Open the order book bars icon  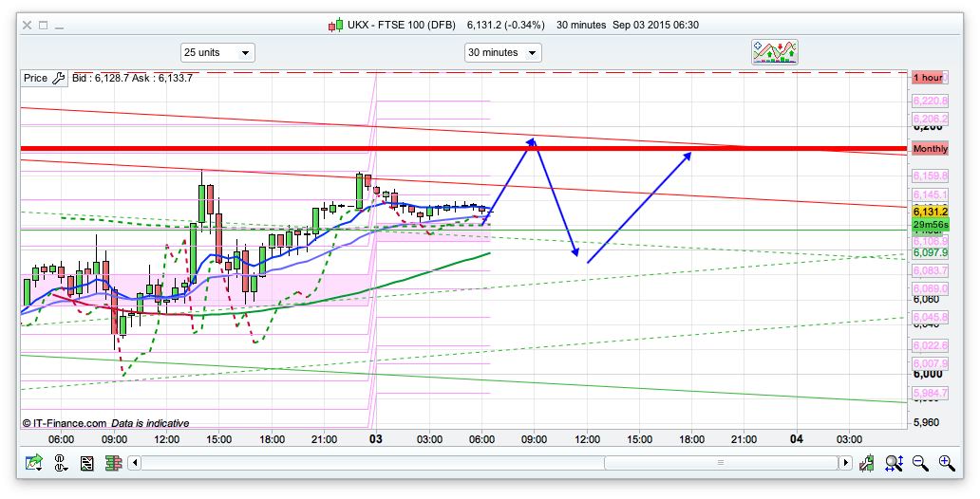coord(113,463)
